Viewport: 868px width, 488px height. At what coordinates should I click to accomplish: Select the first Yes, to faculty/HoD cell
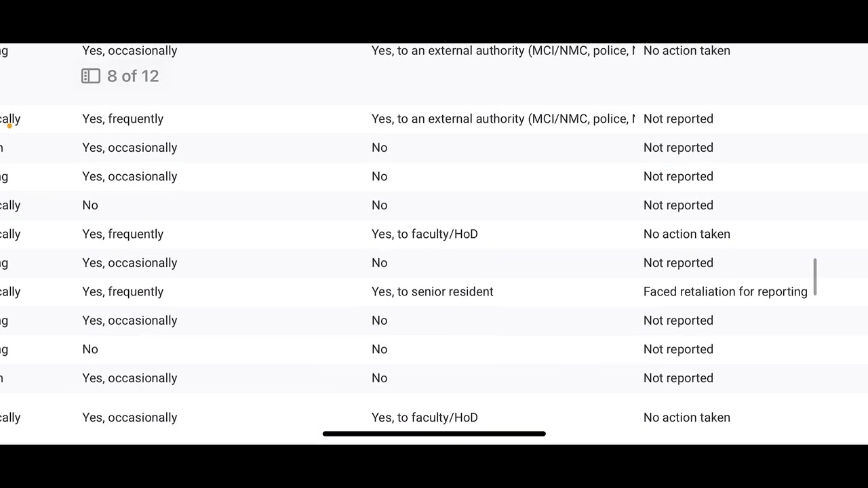click(425, 234)
